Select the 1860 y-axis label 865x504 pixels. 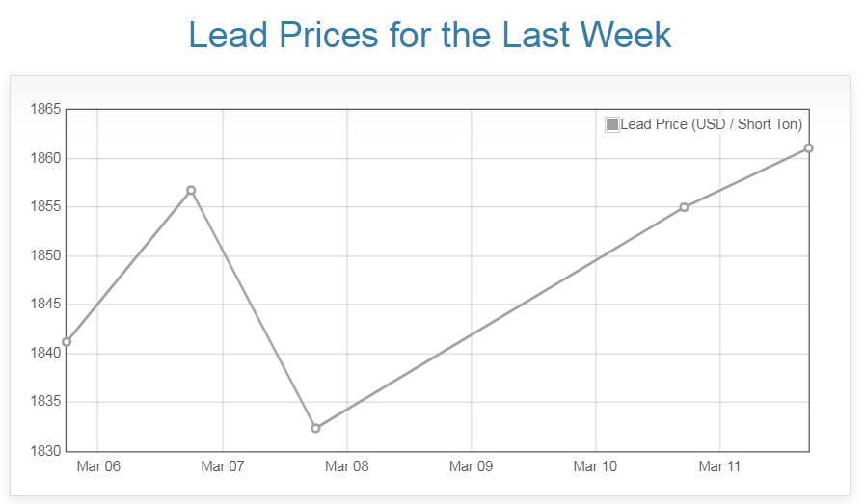pyautogui.click(x=45, y=158)
